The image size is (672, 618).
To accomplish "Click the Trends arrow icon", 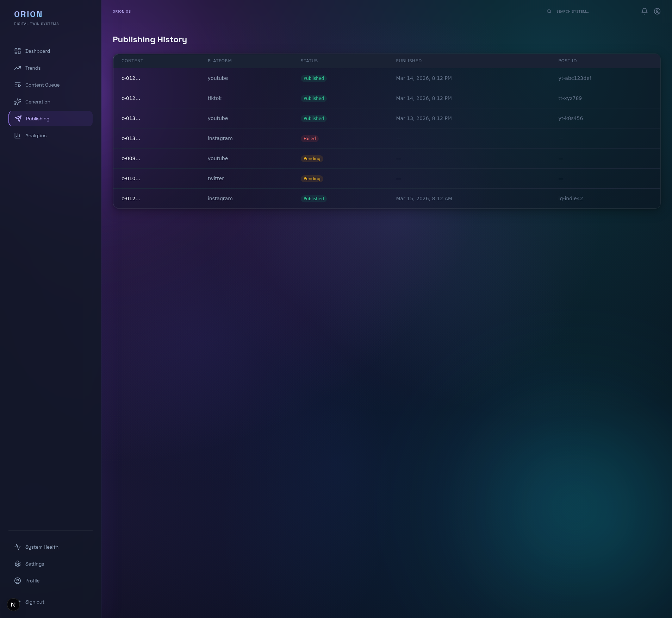I will [18, 68].
